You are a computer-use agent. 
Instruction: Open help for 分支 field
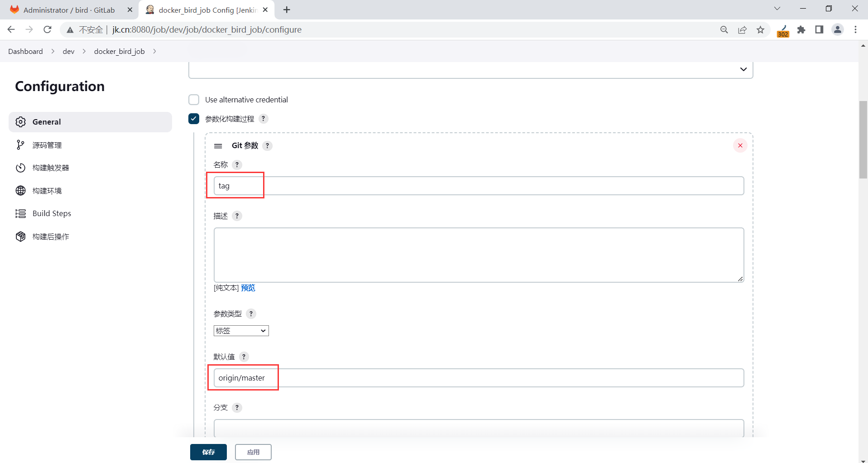[237, 408]
